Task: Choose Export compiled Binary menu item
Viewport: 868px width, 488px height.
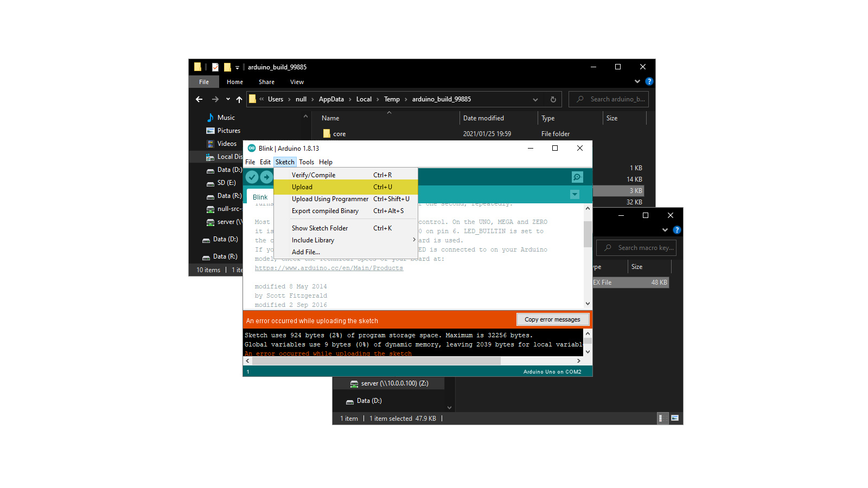Action: point(325,211)
